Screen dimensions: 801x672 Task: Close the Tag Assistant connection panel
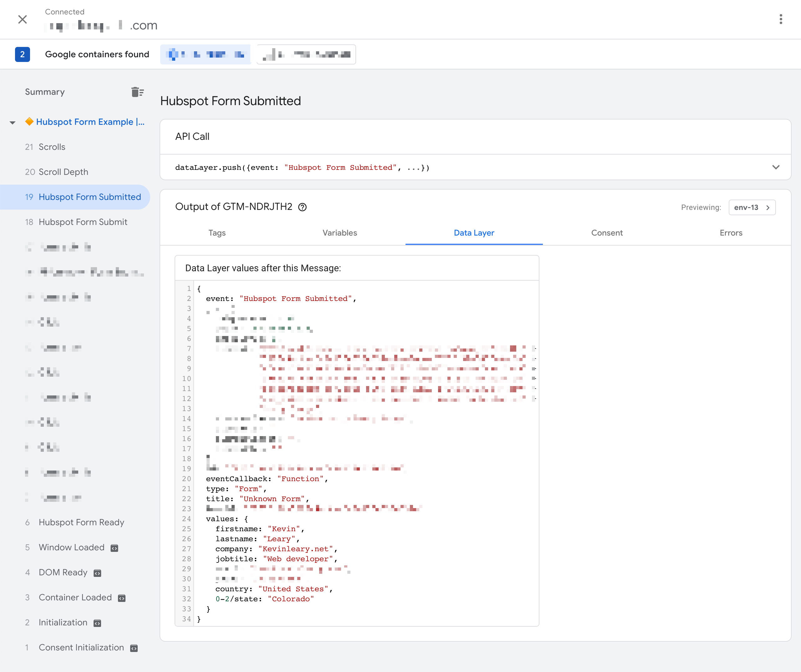23,19
